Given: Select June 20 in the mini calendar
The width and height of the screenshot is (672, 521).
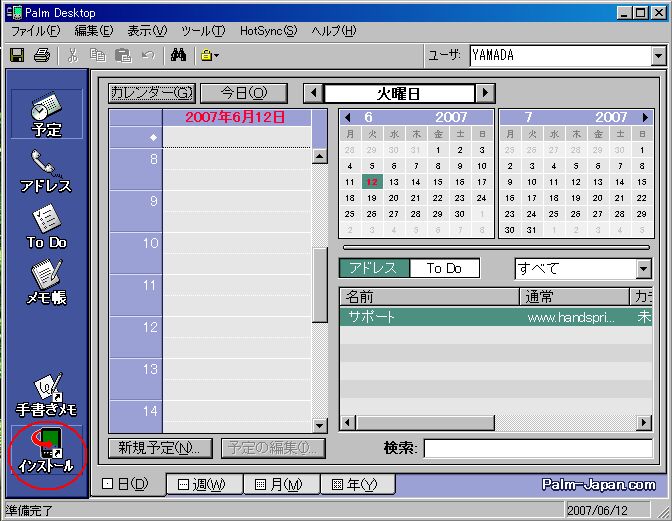Looking at the screenshot, I should 394,198.
